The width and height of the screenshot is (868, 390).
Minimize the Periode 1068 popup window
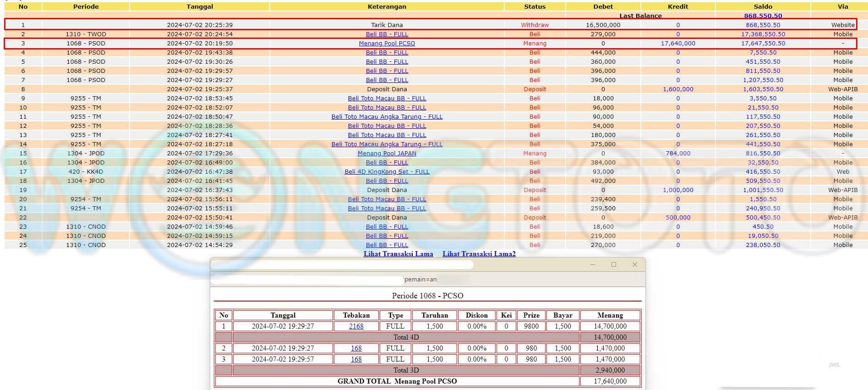tap(593, 264)
